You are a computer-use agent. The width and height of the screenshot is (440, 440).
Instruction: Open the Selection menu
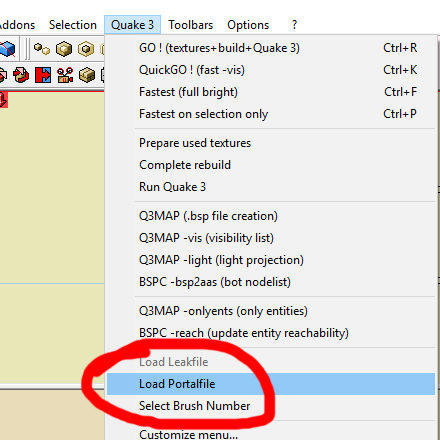tap(73, 25)
